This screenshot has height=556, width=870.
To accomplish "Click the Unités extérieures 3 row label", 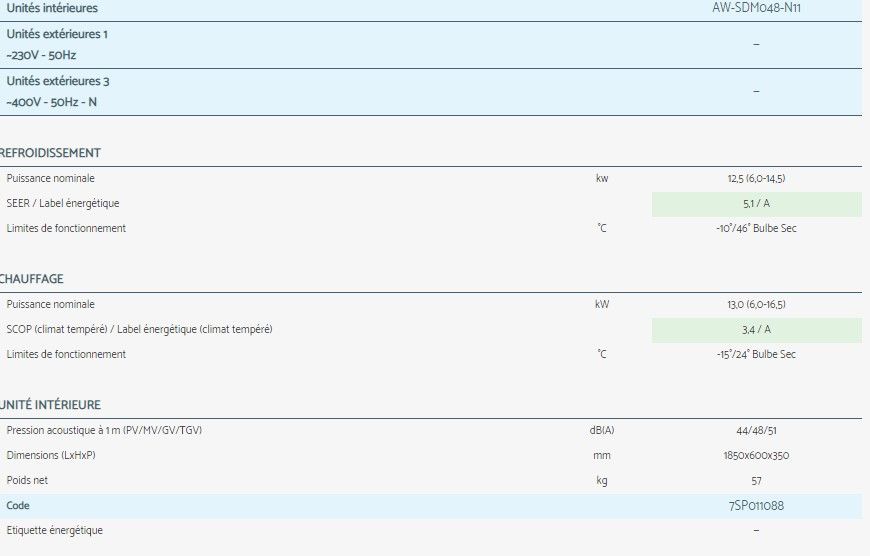I will click(58, 81).
